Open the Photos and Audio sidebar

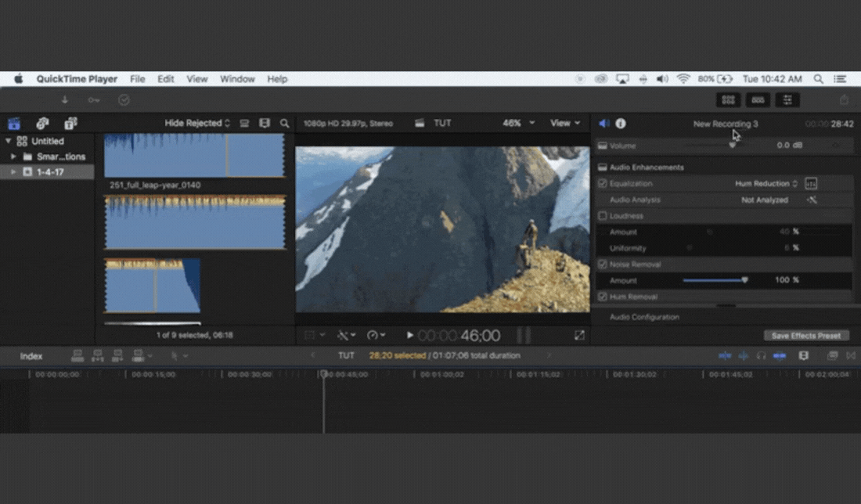pyautogui.click(x=42, y=124)
